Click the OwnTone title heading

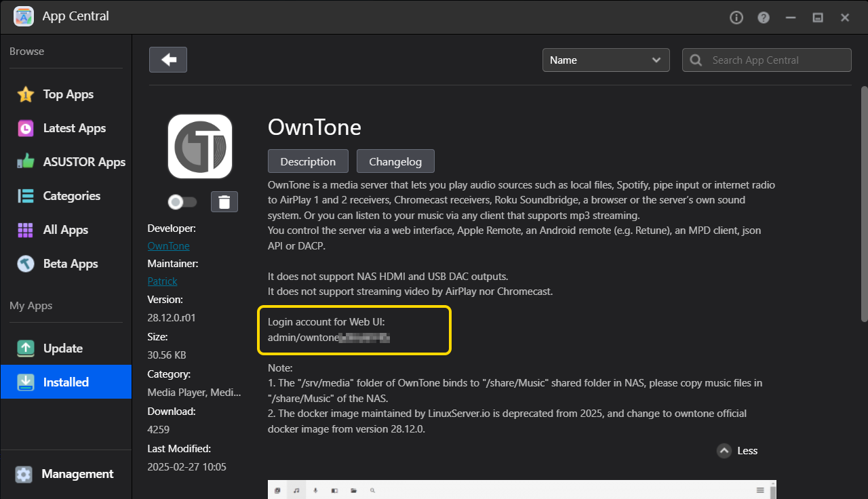click(315, 127)
